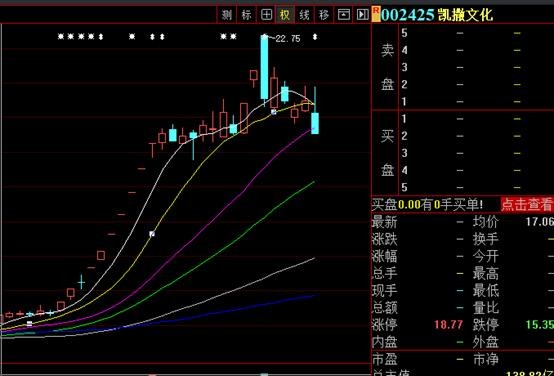Click the 均价 value 17.06
This screenshot has width=554, height=376.
[539, 222]
